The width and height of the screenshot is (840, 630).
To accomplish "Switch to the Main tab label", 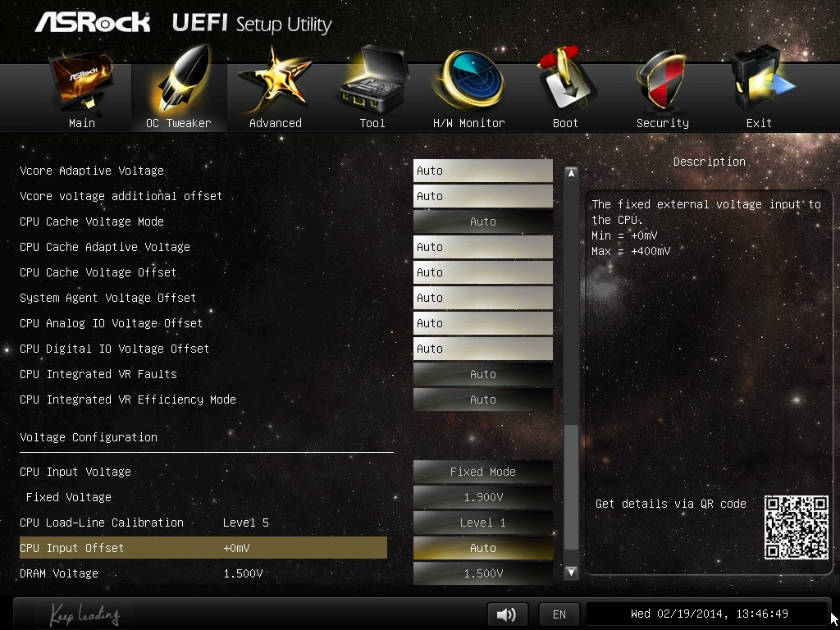I will click(82, 123).
